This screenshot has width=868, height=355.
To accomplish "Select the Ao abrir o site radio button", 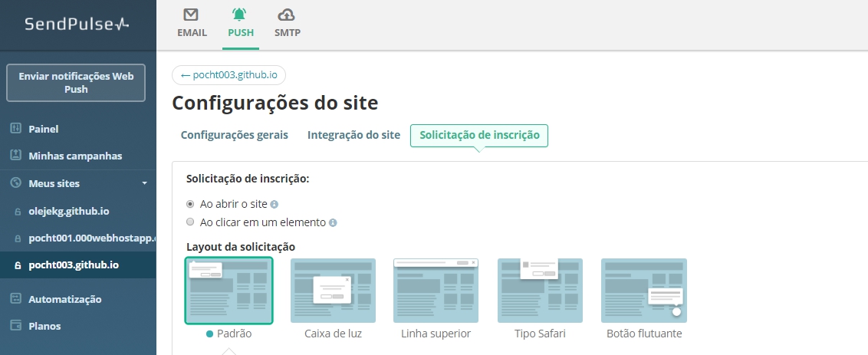I will point(190,204).
